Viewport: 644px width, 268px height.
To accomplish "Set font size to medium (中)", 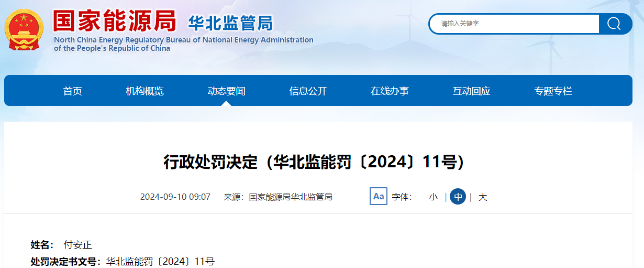I will point(458,197).
